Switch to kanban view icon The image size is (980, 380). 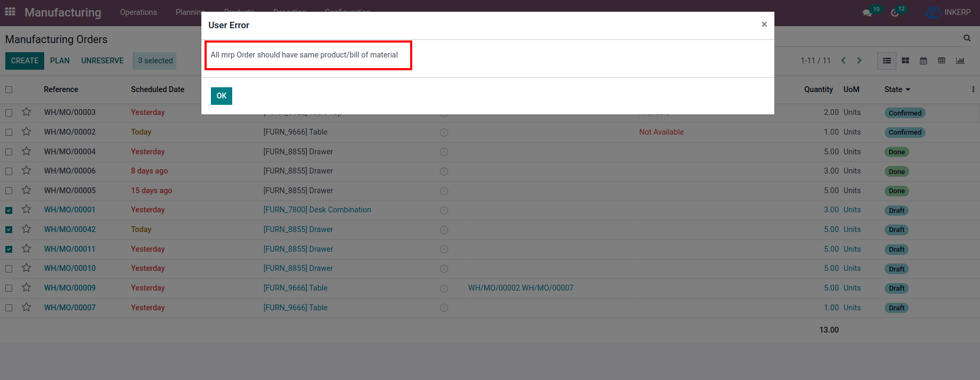[x=905, y=61]
